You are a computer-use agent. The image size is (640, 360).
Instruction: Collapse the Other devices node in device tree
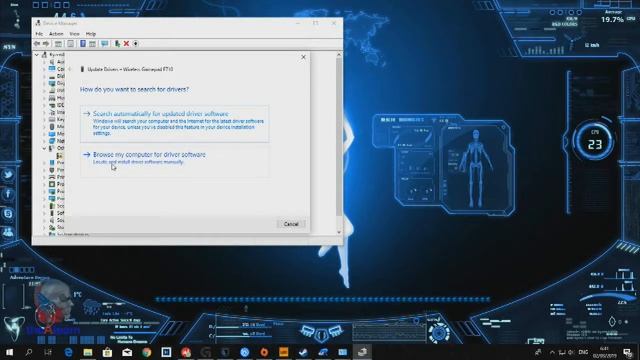coord(44,148)
